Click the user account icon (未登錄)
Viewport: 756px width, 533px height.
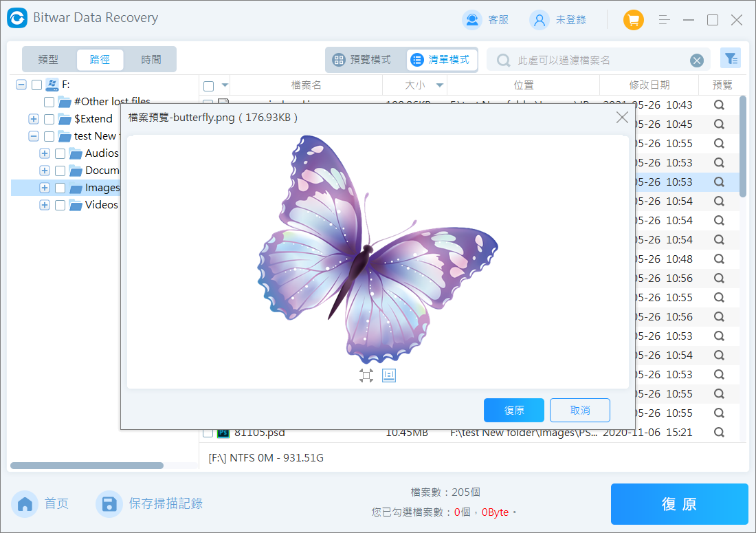(540, 20)
